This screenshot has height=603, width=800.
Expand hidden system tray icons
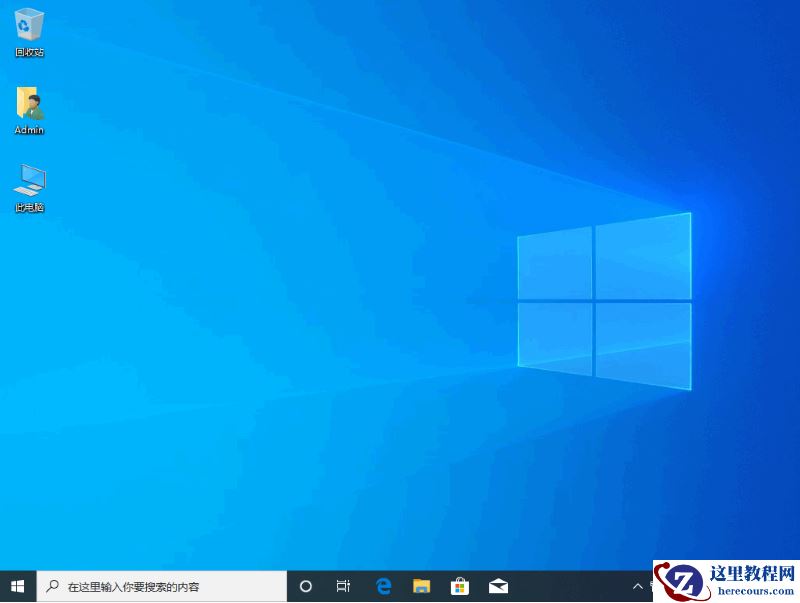click(637, 586)
